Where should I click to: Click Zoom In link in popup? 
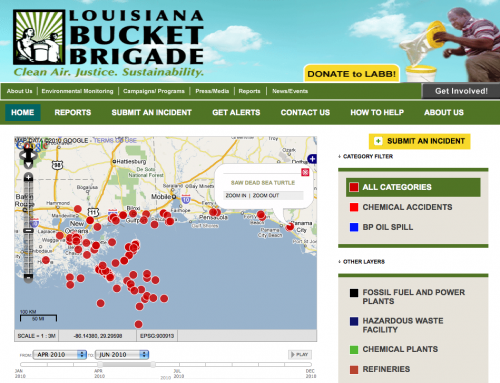236,195
